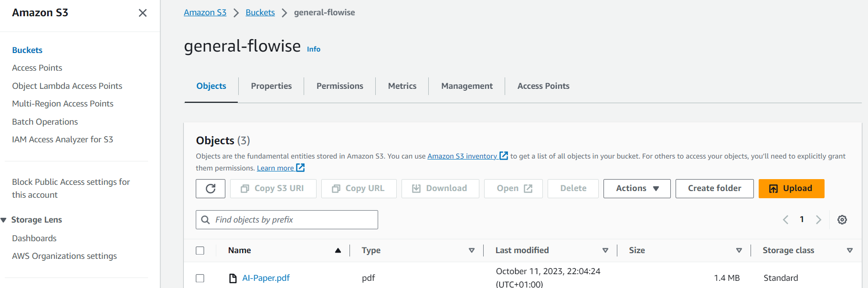Sort by Last modified column arrow
868x288 pixels.
605,250
